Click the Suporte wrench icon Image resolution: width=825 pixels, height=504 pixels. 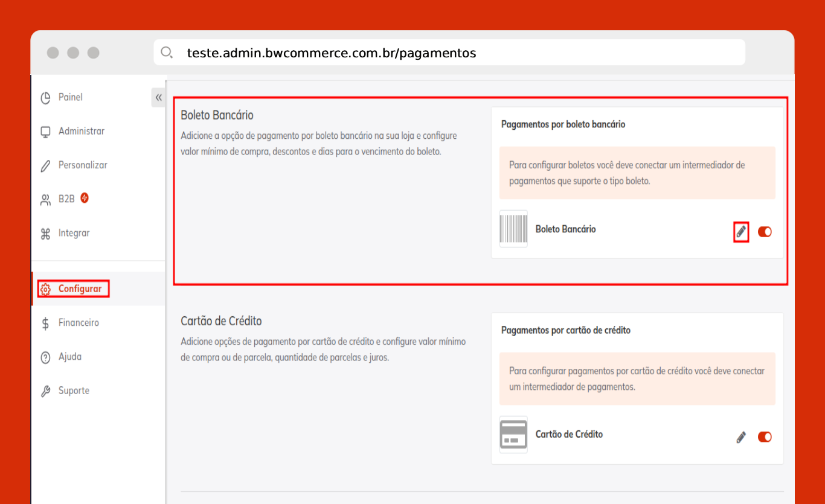coord(45,391)
